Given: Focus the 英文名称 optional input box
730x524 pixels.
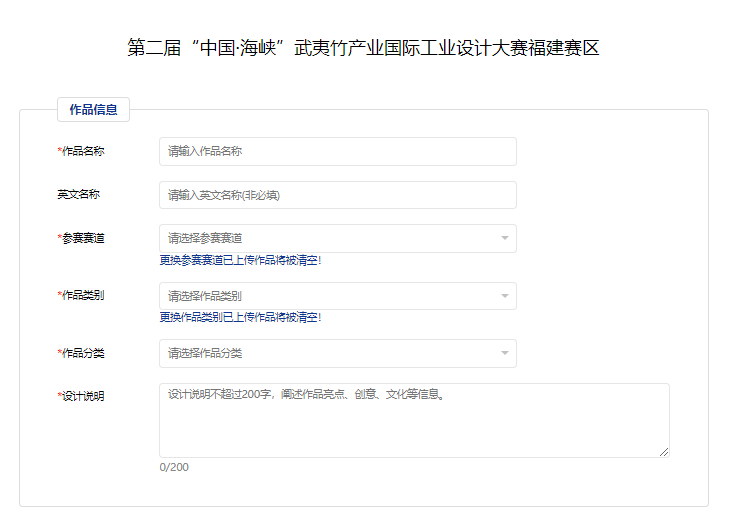Looking at the screenshot, I should (337, 195).
